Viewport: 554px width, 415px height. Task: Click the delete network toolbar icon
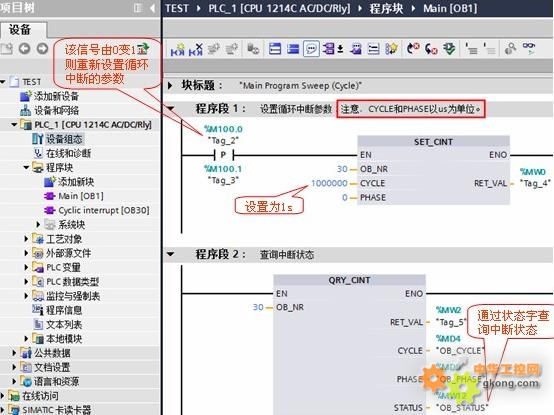(195, 49)
